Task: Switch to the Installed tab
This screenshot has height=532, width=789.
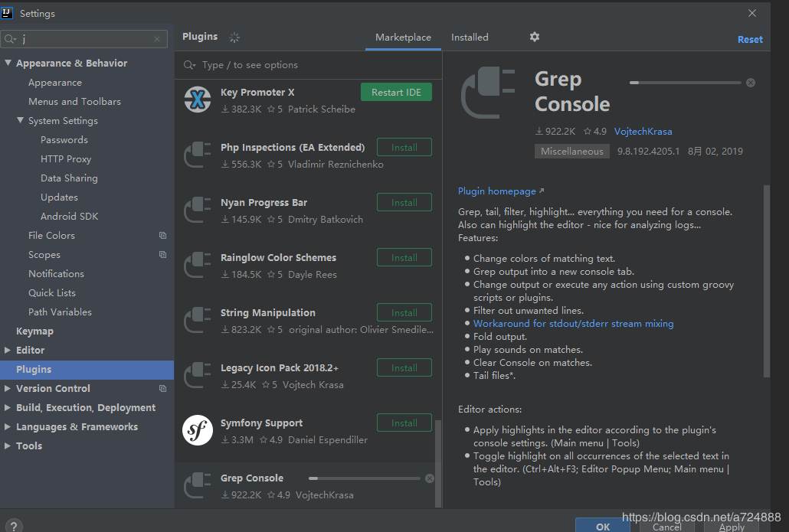Action: click(x=470, y=38)
